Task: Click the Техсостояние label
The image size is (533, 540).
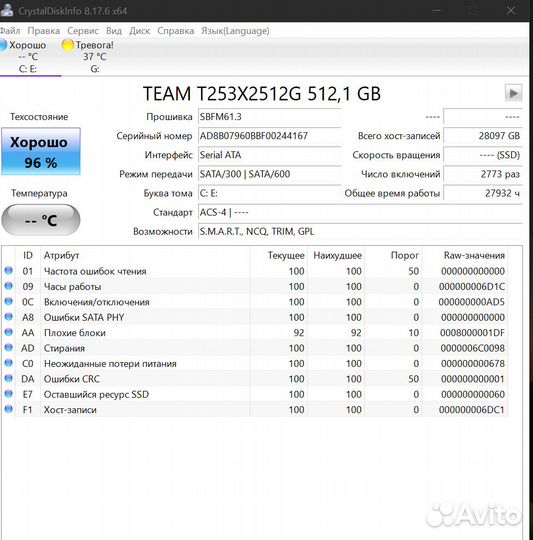Action: pyautogui.click(x=39, y=117)
